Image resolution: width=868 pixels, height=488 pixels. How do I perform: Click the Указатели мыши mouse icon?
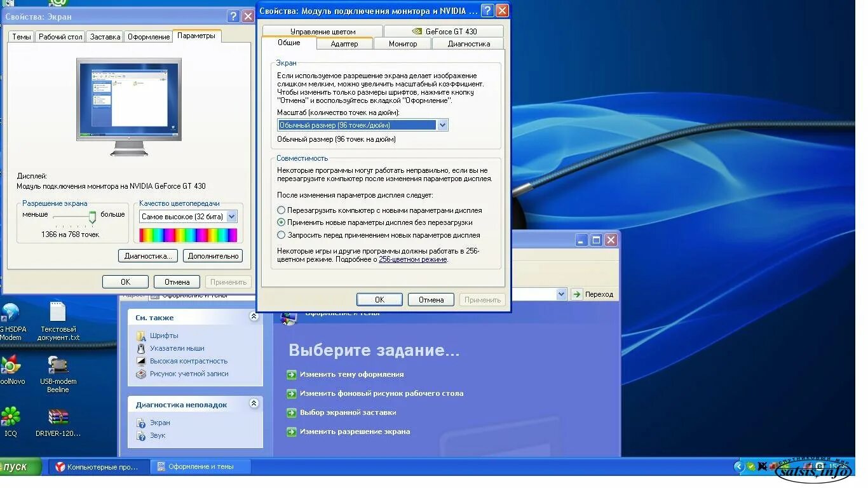[141, 348]
